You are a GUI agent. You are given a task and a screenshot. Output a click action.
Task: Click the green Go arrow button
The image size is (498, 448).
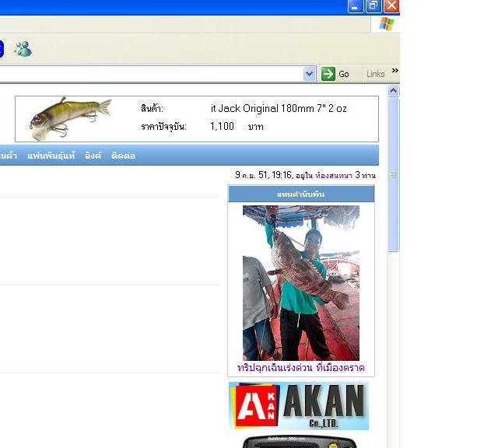click(328, 74)
